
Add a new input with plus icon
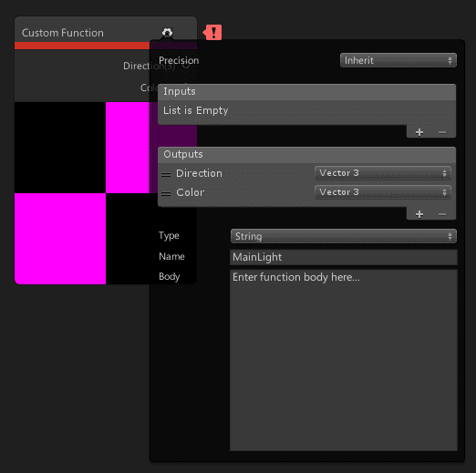click(x=419, y=132)
